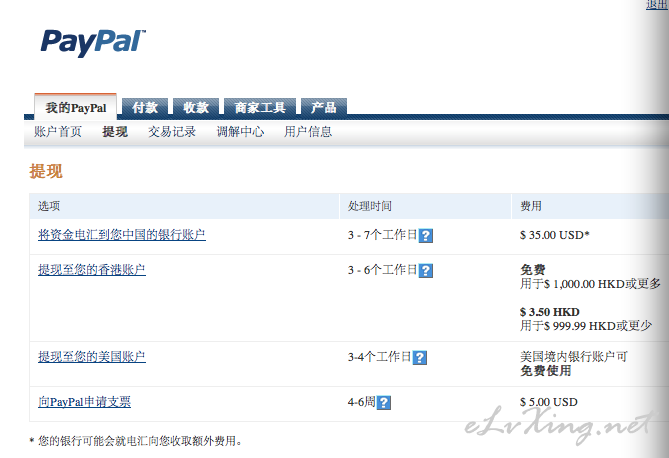Click text 用于$ 999.99 HKD或更少
669x458 pixels.
click(x=586, y=326)
